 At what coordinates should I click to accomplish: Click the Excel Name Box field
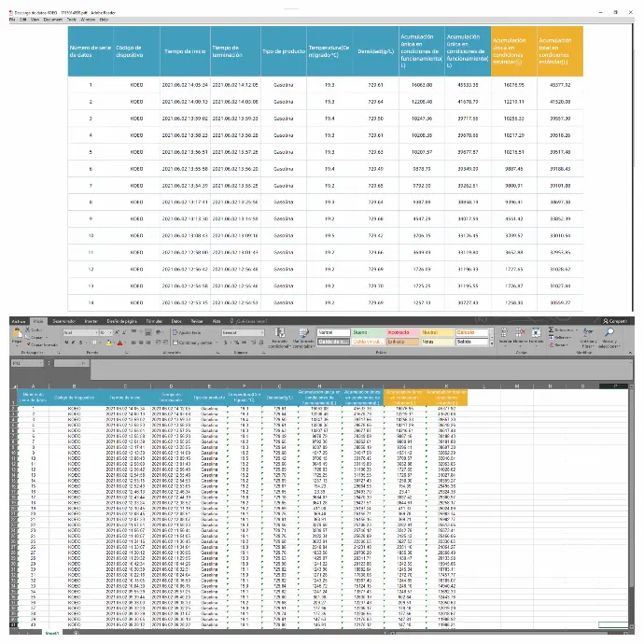pos(27,363)
